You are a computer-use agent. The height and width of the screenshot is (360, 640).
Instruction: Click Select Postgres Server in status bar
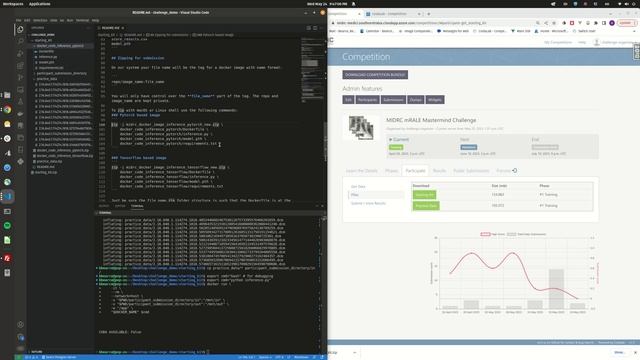(x=59, y=357)
